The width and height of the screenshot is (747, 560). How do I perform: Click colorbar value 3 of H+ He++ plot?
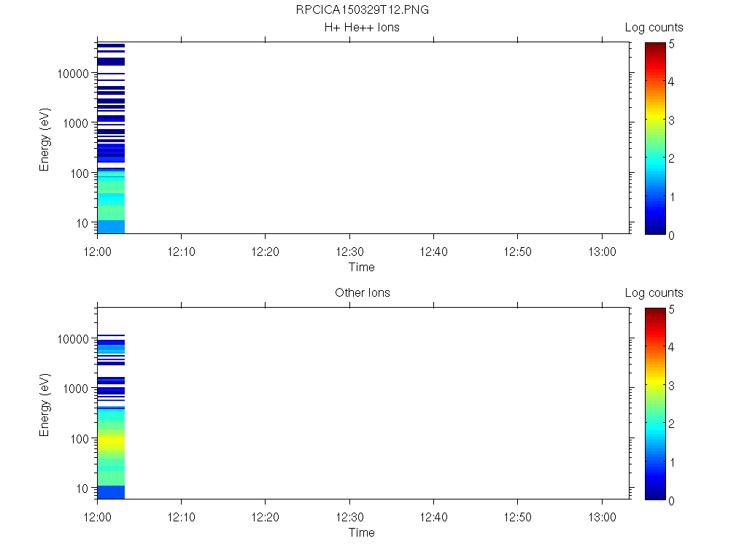(x=671, y=120)
